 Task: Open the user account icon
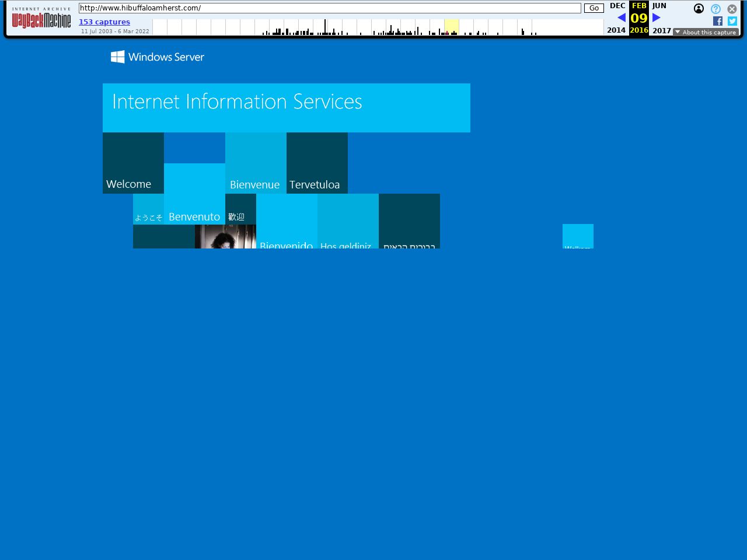coord(699,9)
